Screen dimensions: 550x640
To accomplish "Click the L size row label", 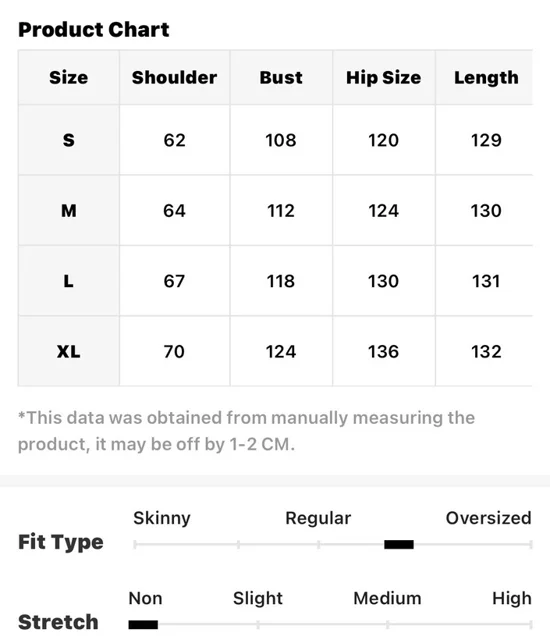I will 69,281.
